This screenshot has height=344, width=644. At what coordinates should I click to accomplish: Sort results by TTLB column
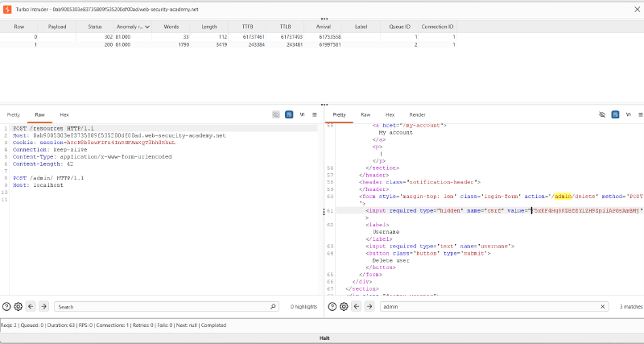(x=285, y=27)
